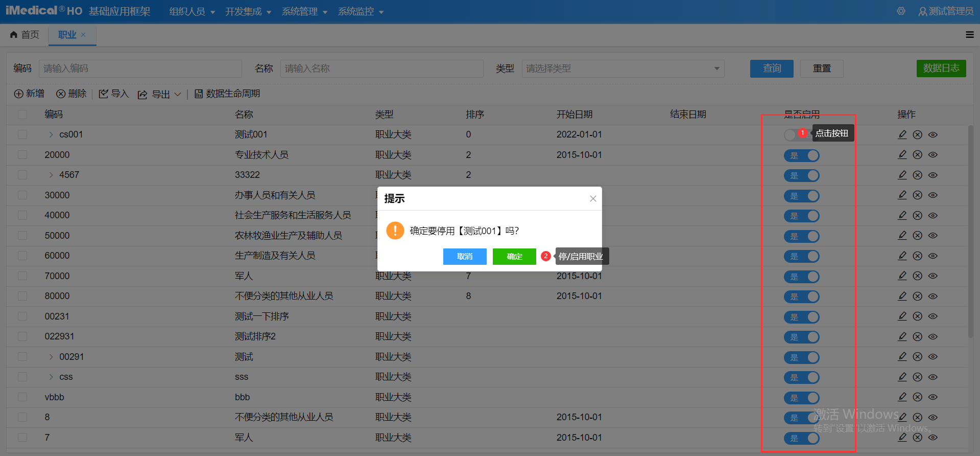Click the delete icon for row 20000
Viewport: 980px width, 456px height.
point(918,155)
